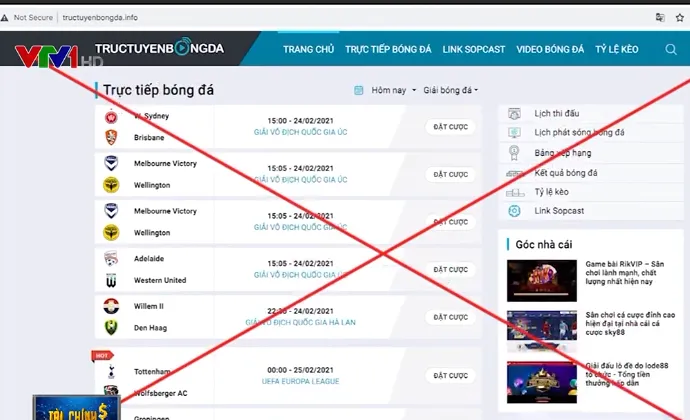Click Giải vô địch quốc gia Hà Lan league
Viewport: 690px width, 420px height.
coord(301,322)
